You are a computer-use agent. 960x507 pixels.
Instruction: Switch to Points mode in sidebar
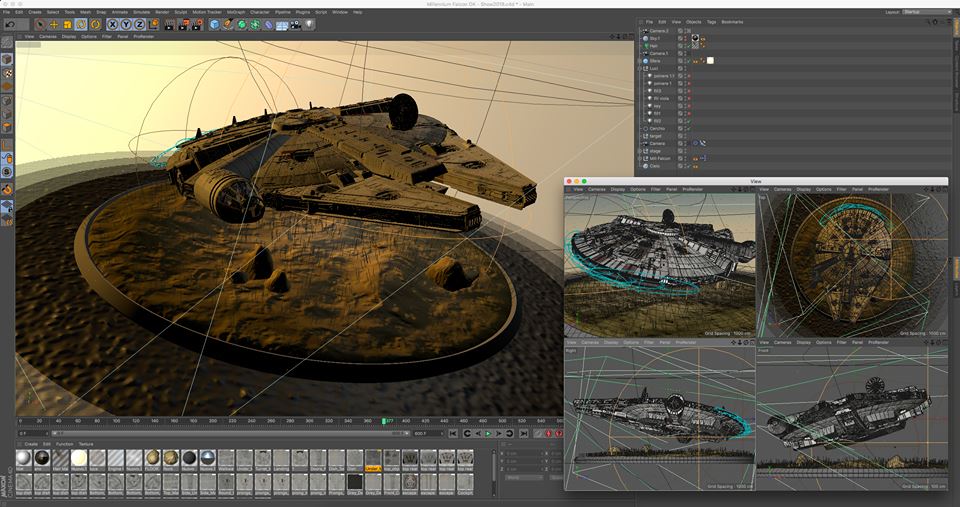click(7, 100)
